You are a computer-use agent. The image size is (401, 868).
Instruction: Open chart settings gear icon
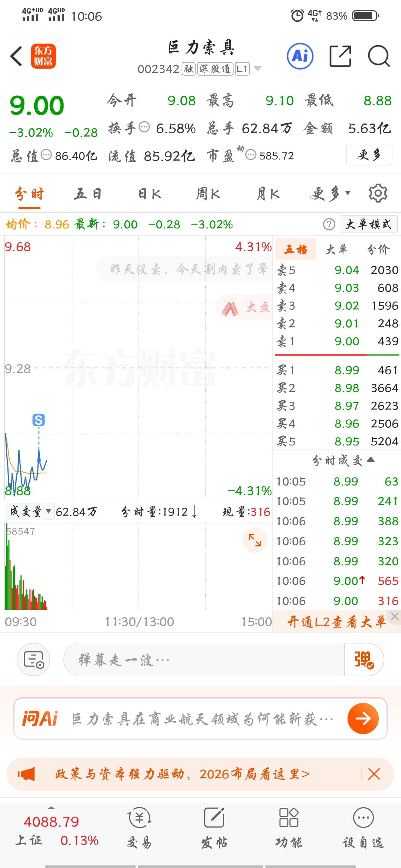pos(378,193)
